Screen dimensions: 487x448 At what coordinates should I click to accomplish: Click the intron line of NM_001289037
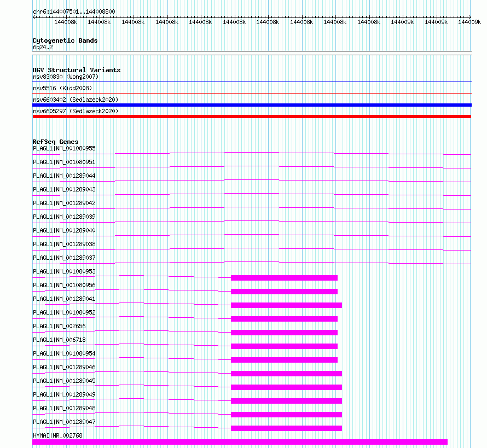[252, 262]
